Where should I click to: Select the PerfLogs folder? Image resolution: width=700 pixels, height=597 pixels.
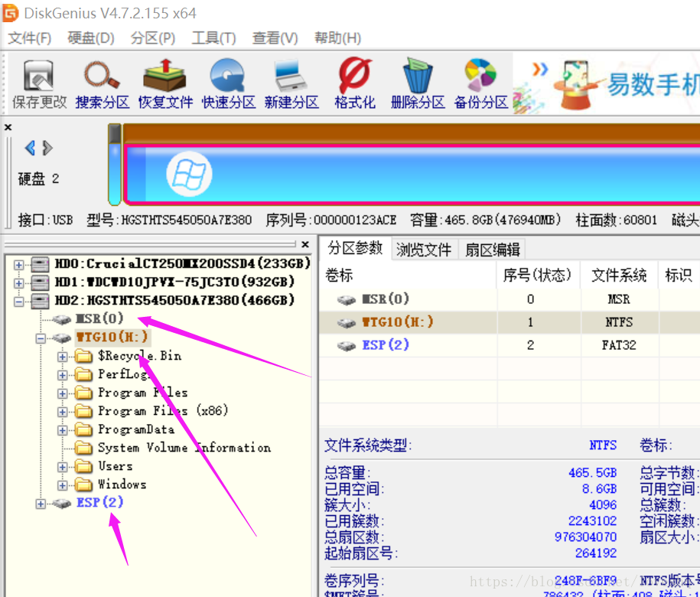pos(123,374)
